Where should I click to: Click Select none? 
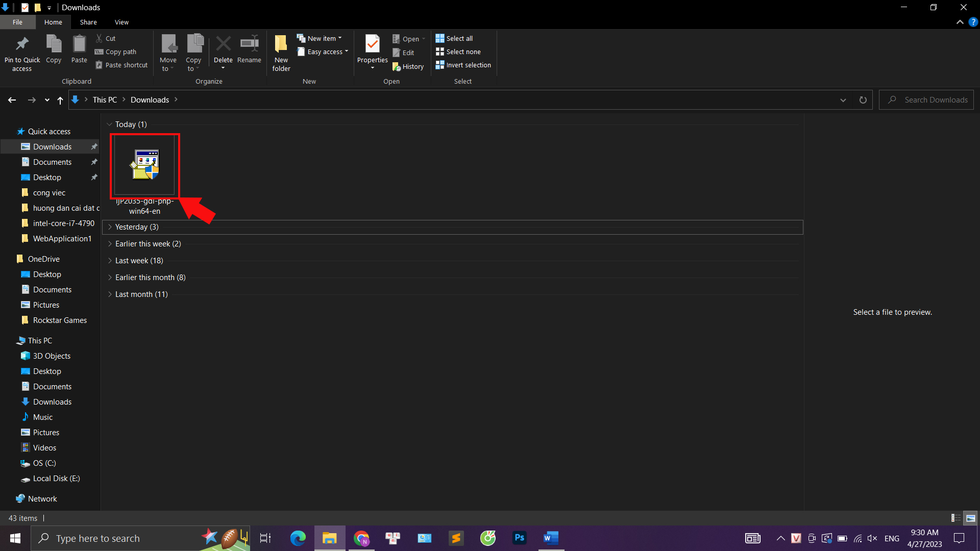point(458,52)
